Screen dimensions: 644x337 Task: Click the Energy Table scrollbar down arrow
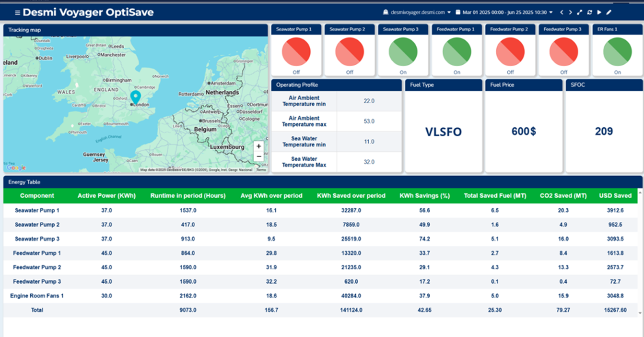point(640,313)
